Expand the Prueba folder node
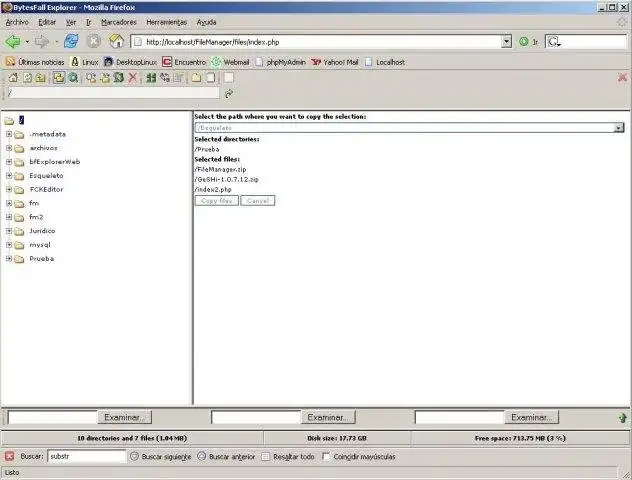 point(9,259)
